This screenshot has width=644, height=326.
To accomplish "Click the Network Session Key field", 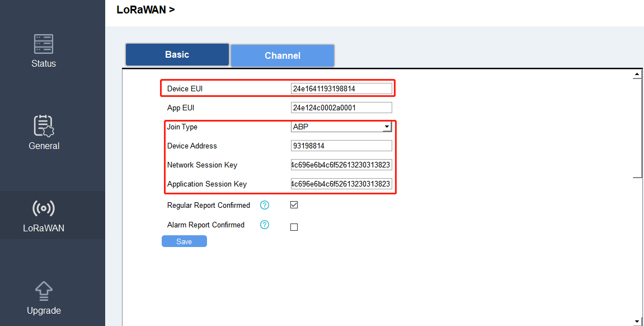I will (x=341, y=165).
